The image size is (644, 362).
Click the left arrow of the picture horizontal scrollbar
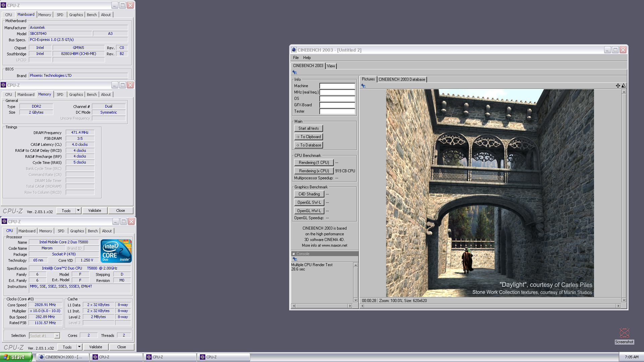click(363, 306)
